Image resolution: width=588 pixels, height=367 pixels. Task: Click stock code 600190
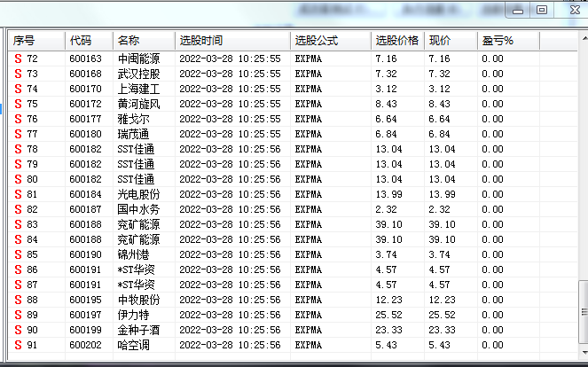point(85,254)
